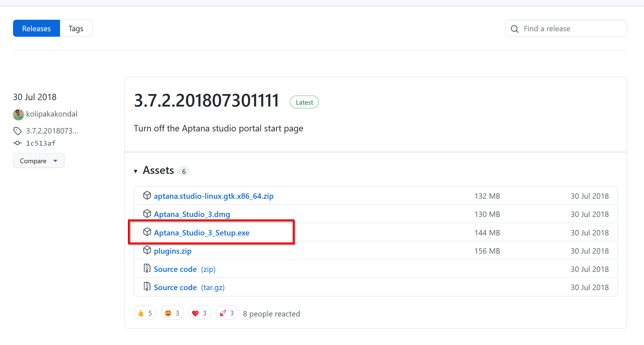Open kolipakakondal's profile avatar

coord(18,114)
